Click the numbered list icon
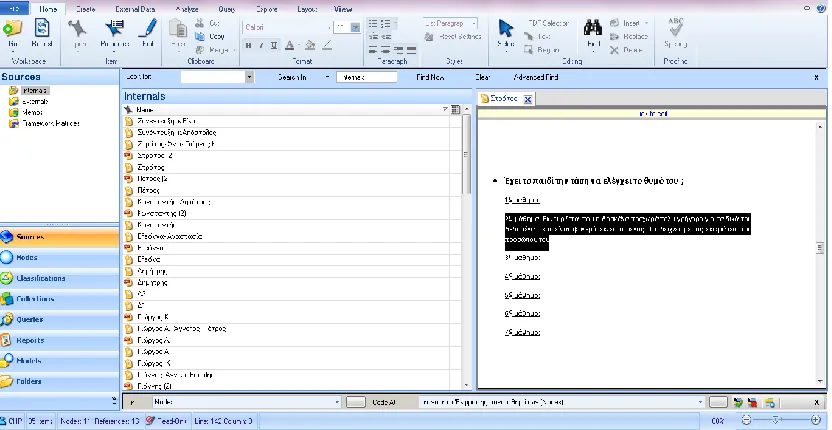The width and height of the screenshot is (832, 430). 386,23
